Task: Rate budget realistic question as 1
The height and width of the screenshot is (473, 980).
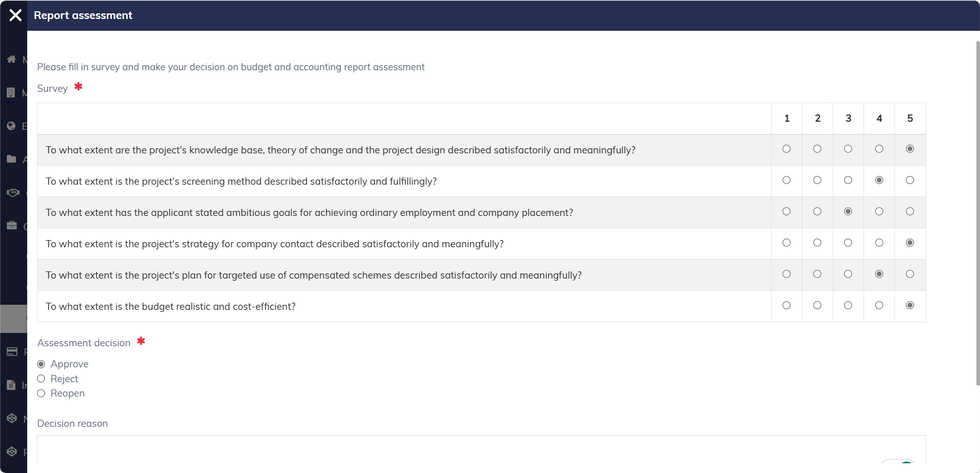Action: (x=787, y=306)
